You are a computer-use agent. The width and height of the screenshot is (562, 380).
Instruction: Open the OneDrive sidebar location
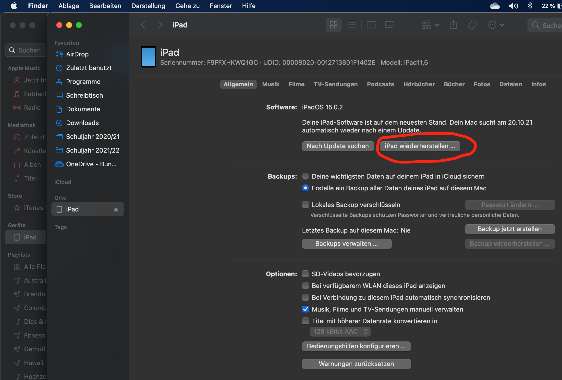pyautogui.click(x=86, y=164)
